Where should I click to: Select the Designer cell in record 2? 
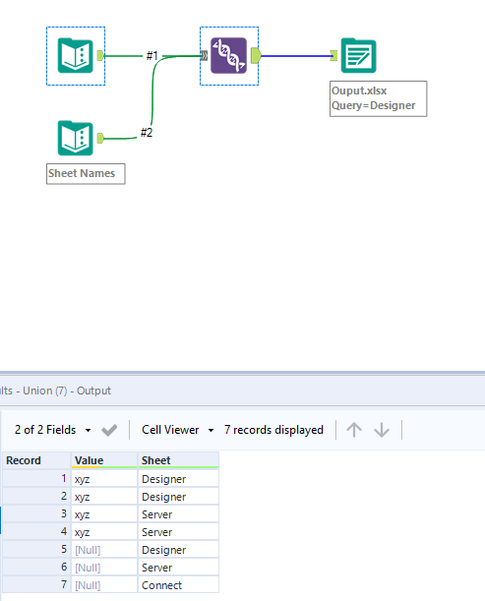tap(178, 497)
